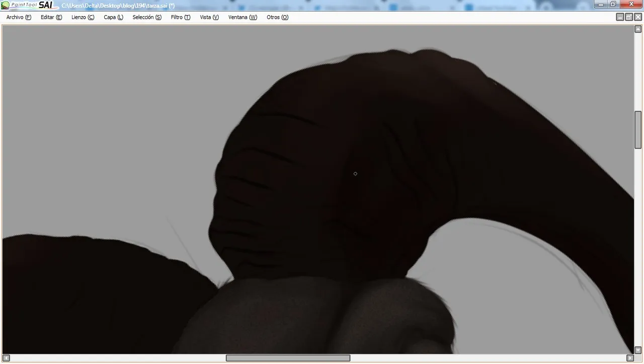Click the vertical scrollbar thumb
The width and height of the screenshot is (644, 364).
[638, 130]
